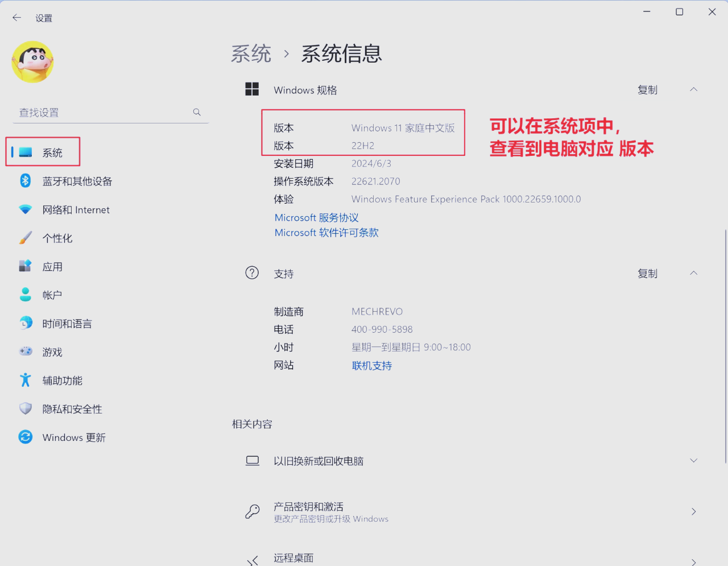Open 远程桌面 chevron
The width and height of the screenshot is (728, 566).
(693, 561)
